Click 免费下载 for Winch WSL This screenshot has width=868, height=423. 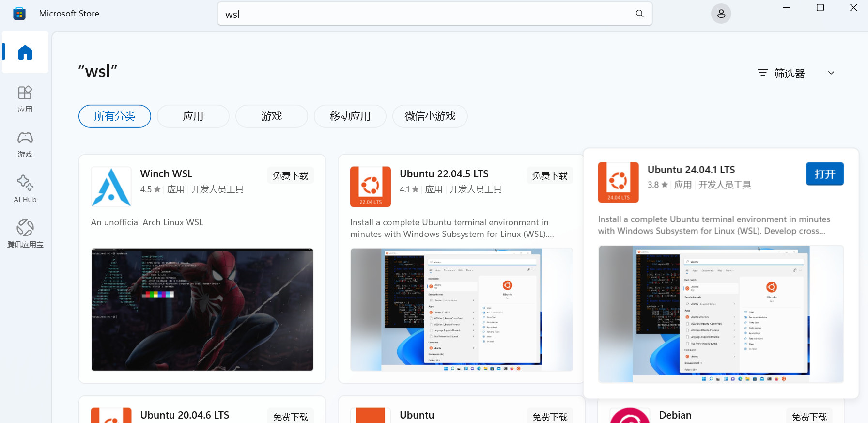pyautogui.click(x=291, y=175)
